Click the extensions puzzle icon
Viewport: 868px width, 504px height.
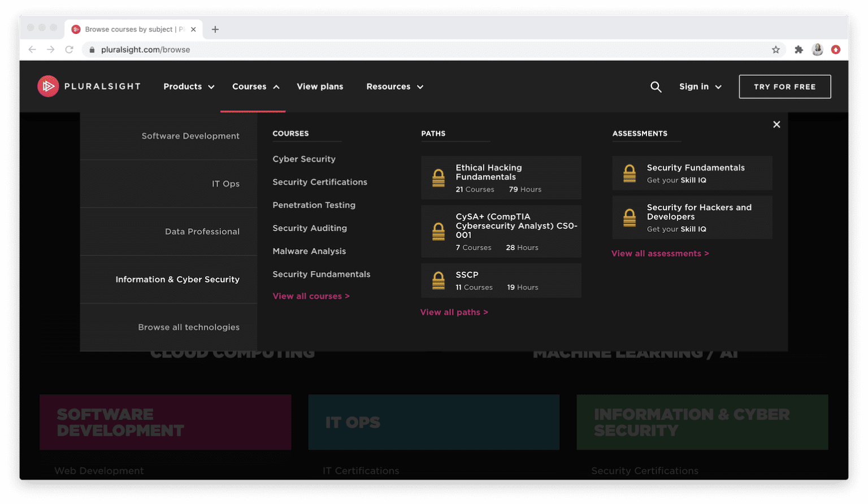pyautogui.click(x=798, y=49)
